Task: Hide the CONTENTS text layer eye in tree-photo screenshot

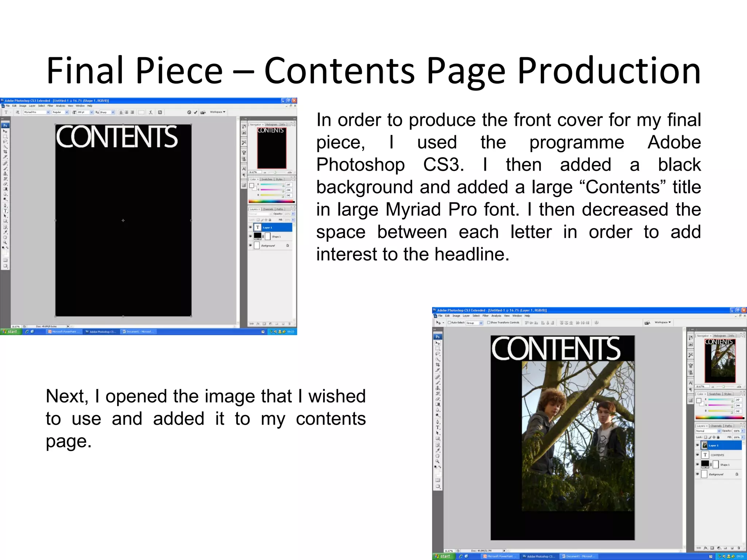Action: pos(698,455)
